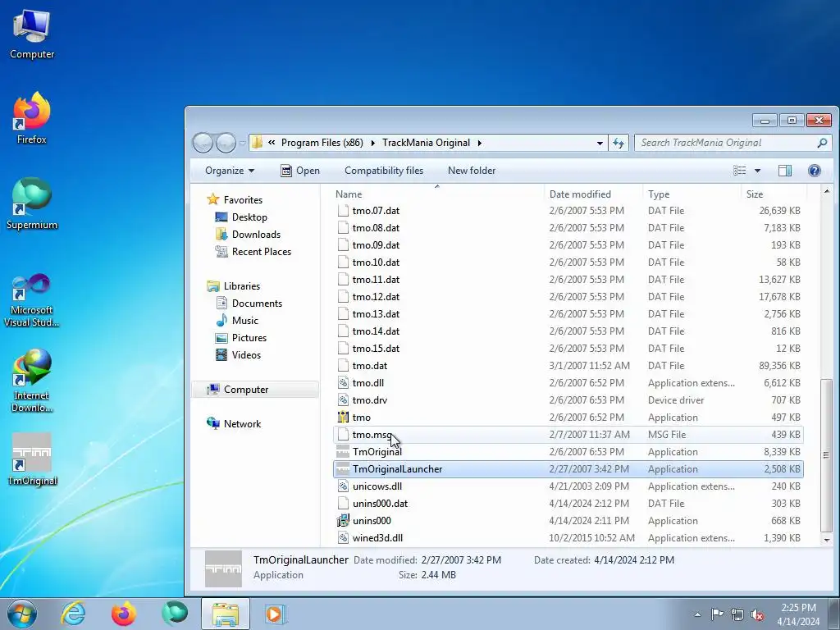The height and width of the screenshot is (630, 840).
Task: Open the Computer desktop icon
Action: coord(32,34)
